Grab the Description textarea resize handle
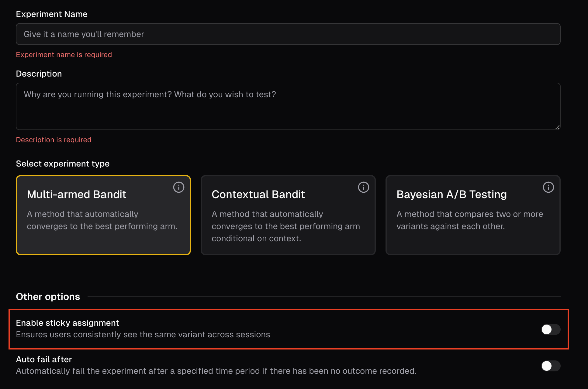Viewport: 588px width, 389px height. coord(557,127)
